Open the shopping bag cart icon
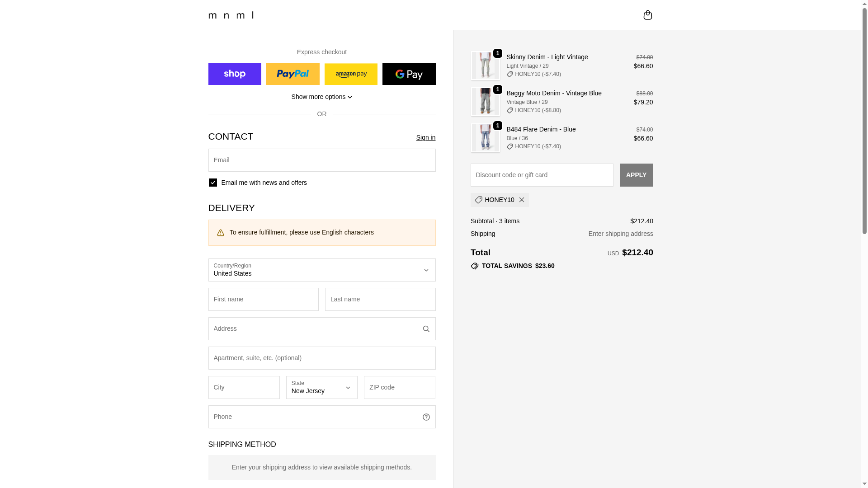The width and height of the screenshot is (868, 488). [x=647, y=15]
